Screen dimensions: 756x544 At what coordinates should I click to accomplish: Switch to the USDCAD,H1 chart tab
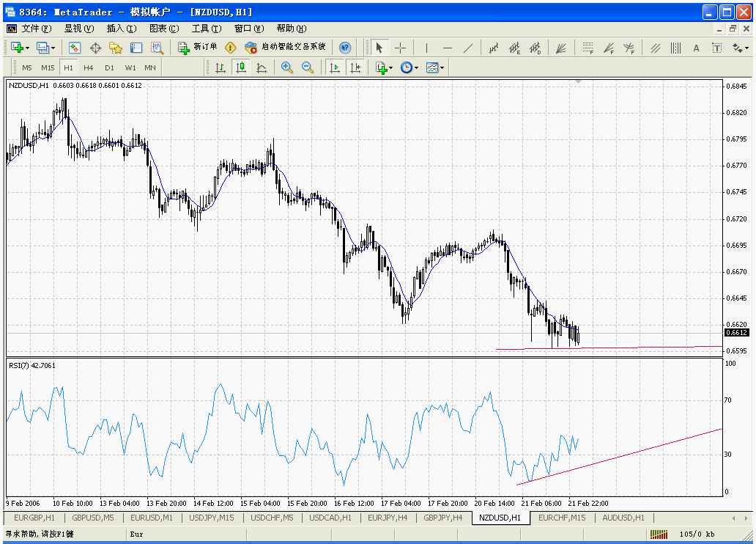[x=330, y=518]
